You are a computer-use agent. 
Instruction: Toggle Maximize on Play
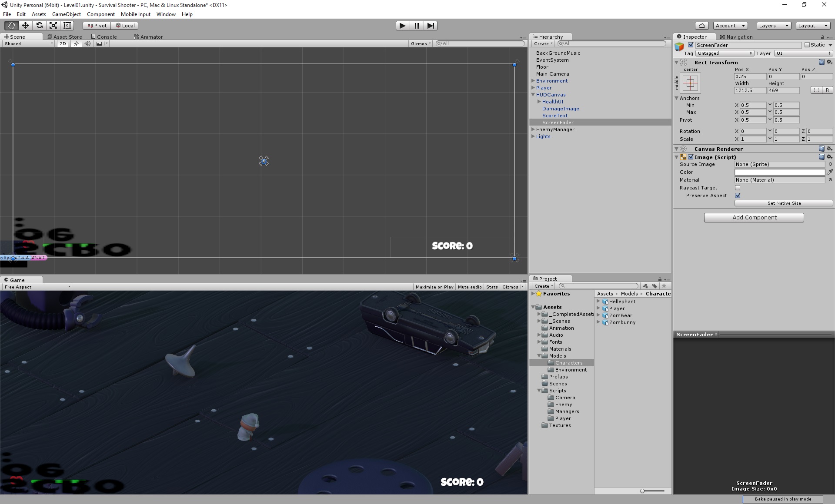[x=434, y=287]
